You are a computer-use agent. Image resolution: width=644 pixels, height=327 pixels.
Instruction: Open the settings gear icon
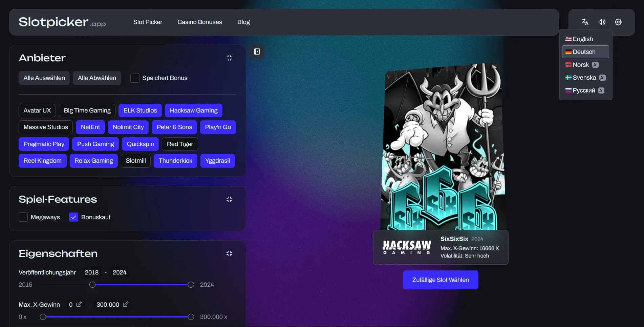pos(619,22)
